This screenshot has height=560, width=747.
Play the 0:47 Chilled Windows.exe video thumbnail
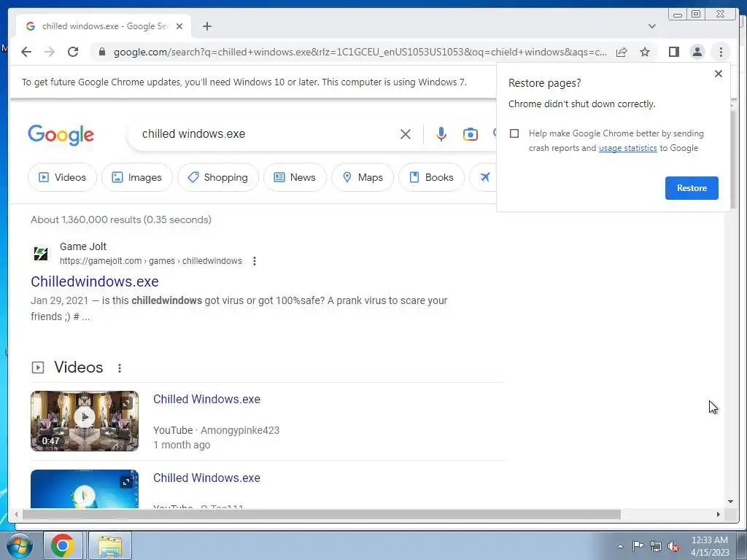(x=85, y=421)
